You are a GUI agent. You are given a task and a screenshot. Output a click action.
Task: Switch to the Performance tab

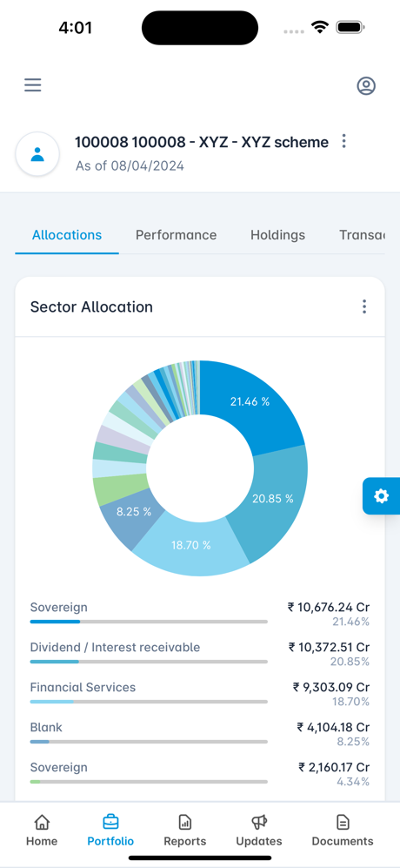(176, 235)
